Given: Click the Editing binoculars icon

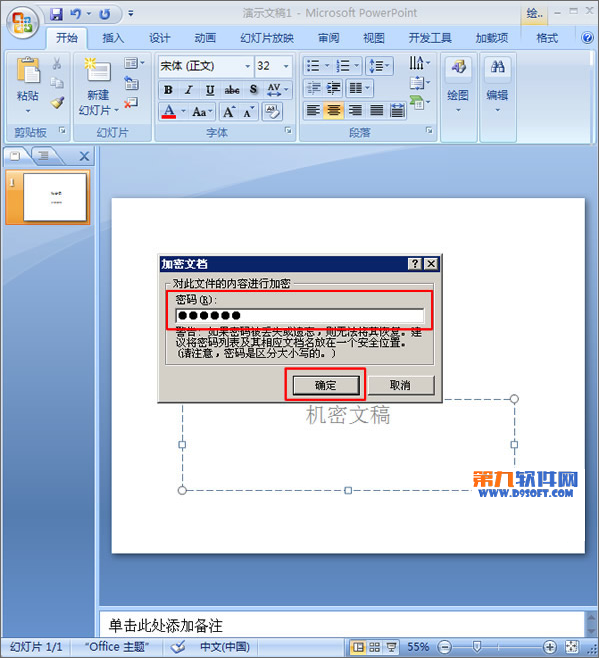Looking at the screenshot, I should (x=497, y=67).
